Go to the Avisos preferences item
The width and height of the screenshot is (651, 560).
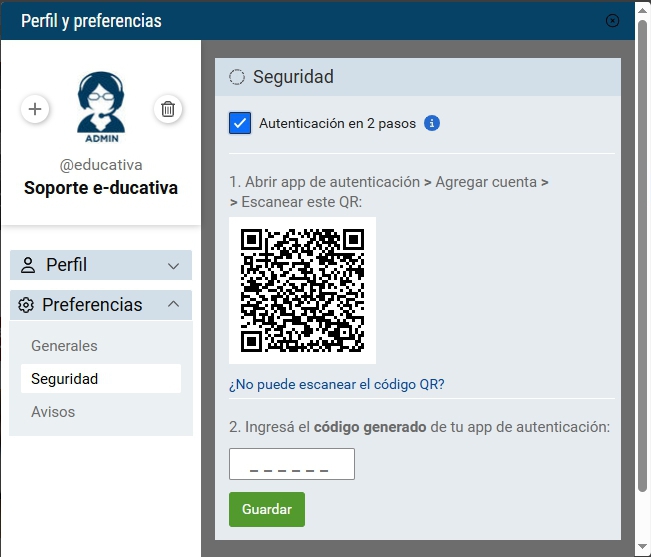coord(53,412)
